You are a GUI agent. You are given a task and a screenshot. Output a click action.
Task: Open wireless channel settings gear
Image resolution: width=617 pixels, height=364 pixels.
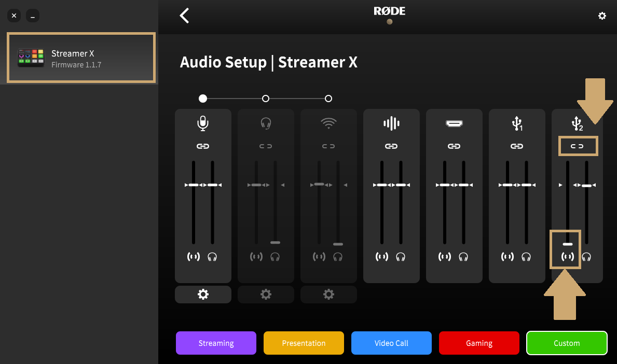(x=328, y=295)
